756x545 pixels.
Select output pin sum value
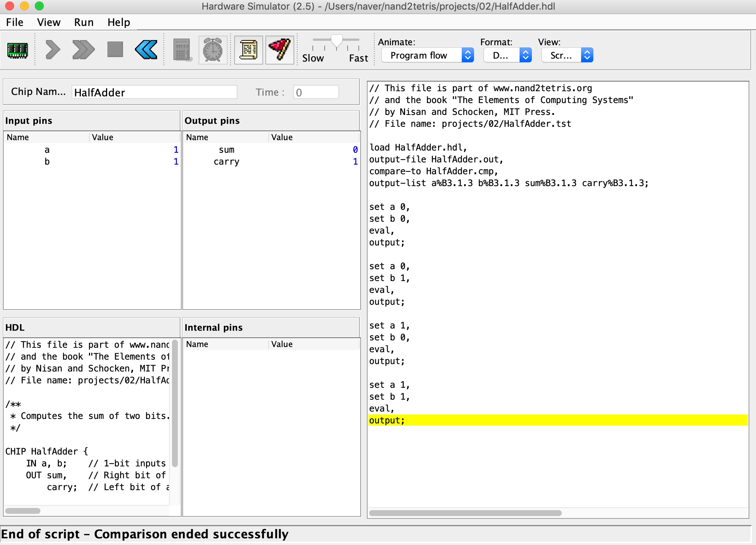[355, 149]
